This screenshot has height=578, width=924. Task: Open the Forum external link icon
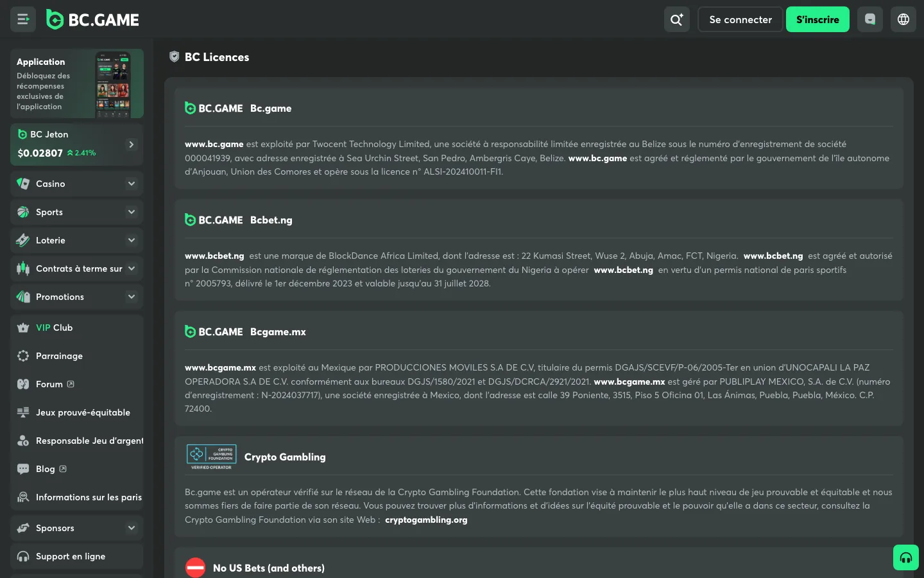pyautogui.click(x=71, y=384)
